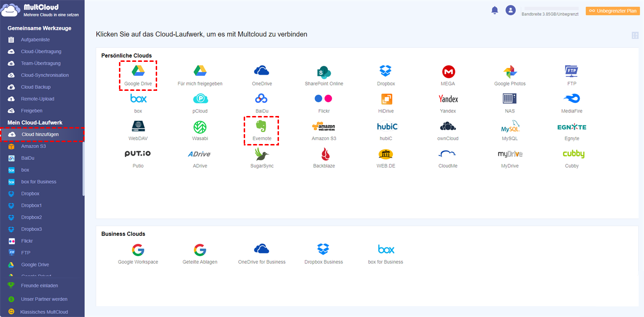644x317 pixels.
Task: Select the CloudMe icon
Action: click(x=448, y=154)
